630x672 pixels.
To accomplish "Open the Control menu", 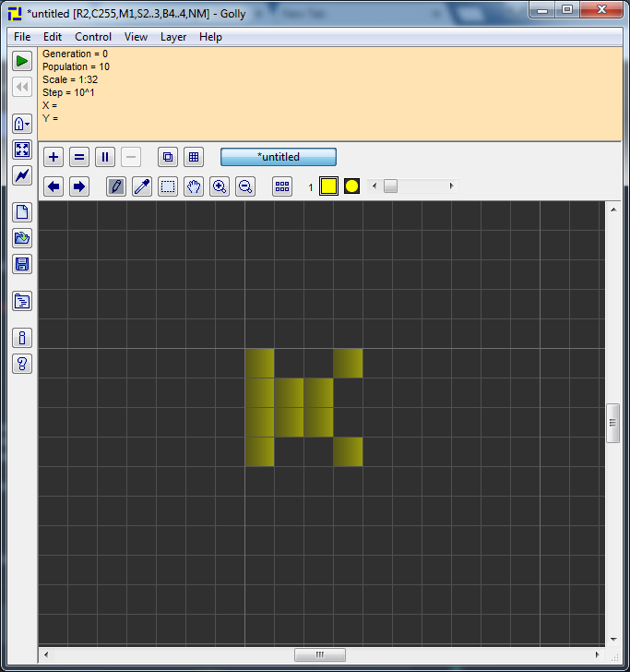I will [x=93, y=37].
